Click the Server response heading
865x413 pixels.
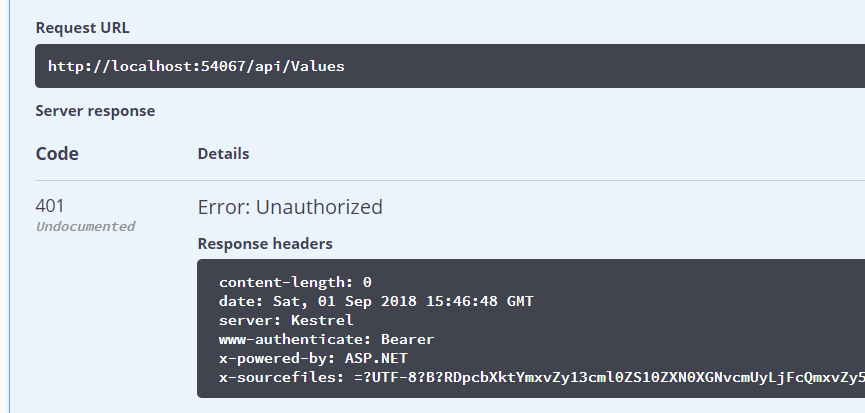(95, 111)
